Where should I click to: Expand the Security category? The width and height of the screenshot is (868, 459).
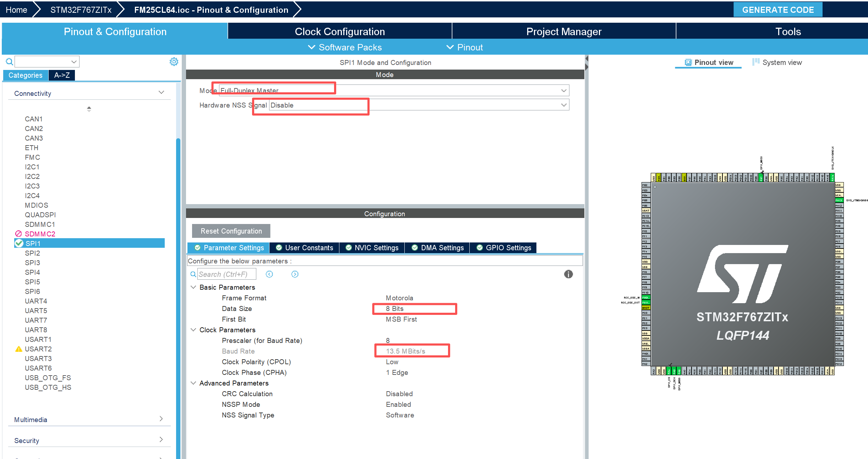pos(162,440)
